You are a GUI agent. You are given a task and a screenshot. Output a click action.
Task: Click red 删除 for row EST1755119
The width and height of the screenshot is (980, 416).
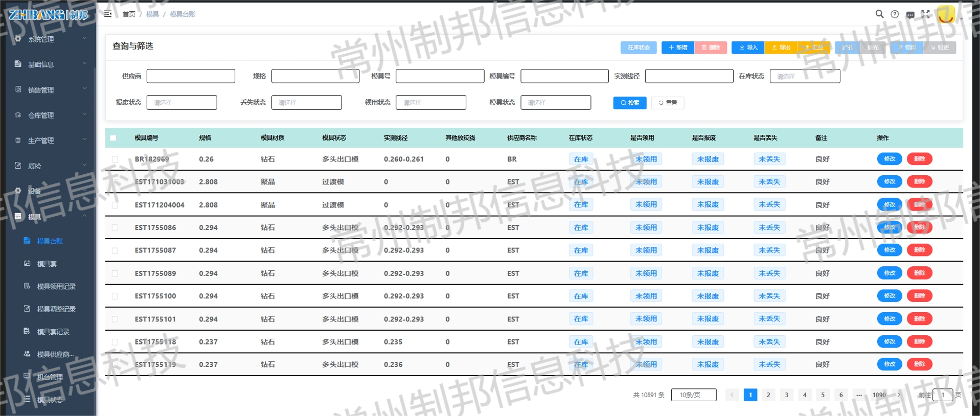point(919,364)
